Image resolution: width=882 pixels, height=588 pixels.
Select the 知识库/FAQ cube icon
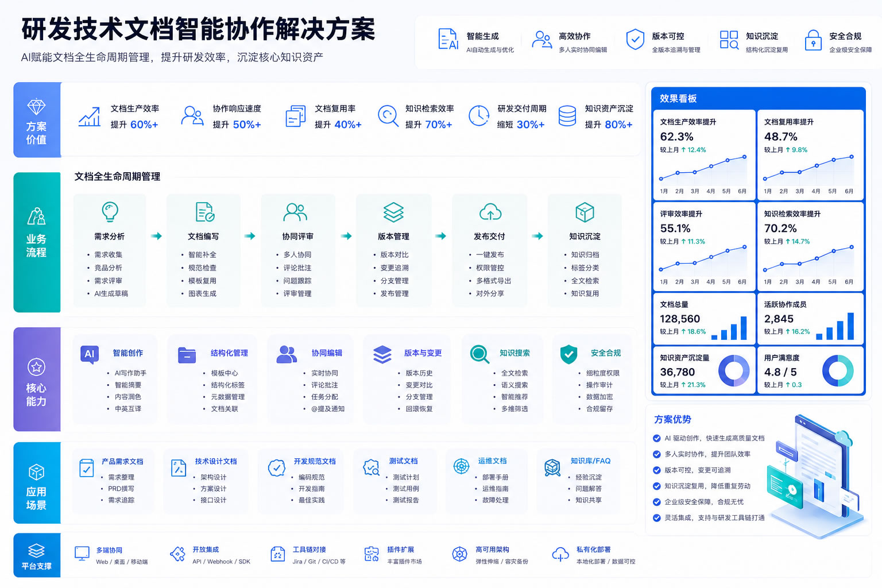tap(552, 467)
